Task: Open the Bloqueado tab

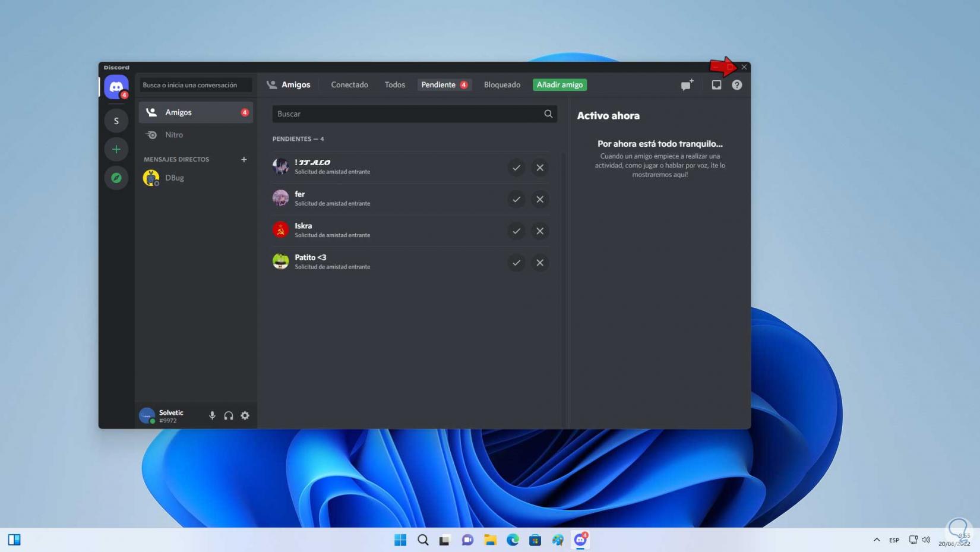Action: tap(502, 85)
